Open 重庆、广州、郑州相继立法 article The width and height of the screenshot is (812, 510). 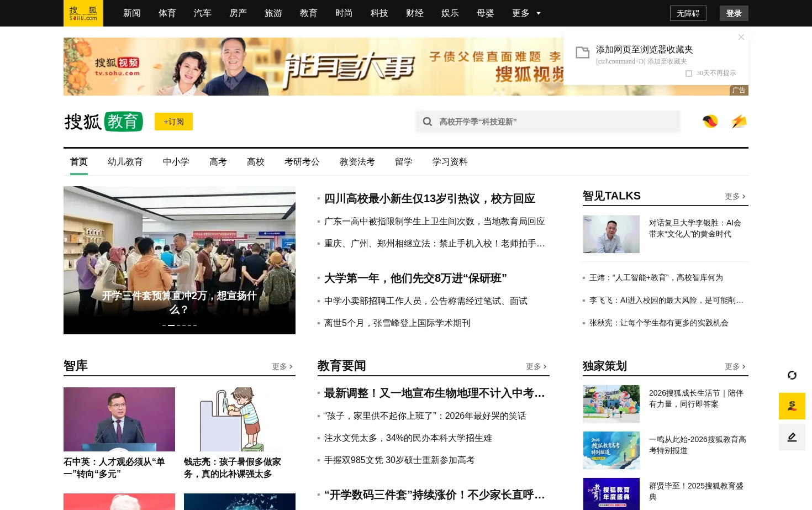click(x=435, y=244)
